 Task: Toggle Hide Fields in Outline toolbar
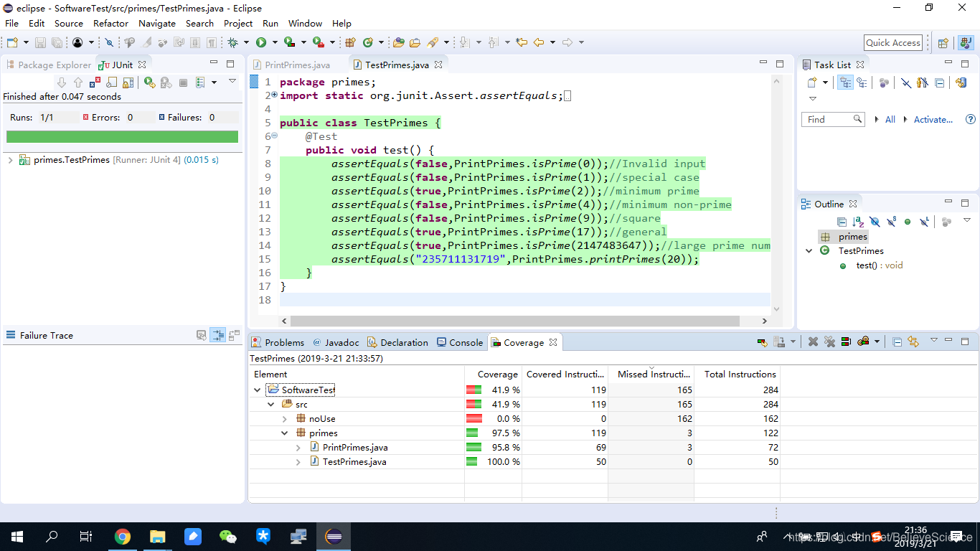tap(875, 222)
